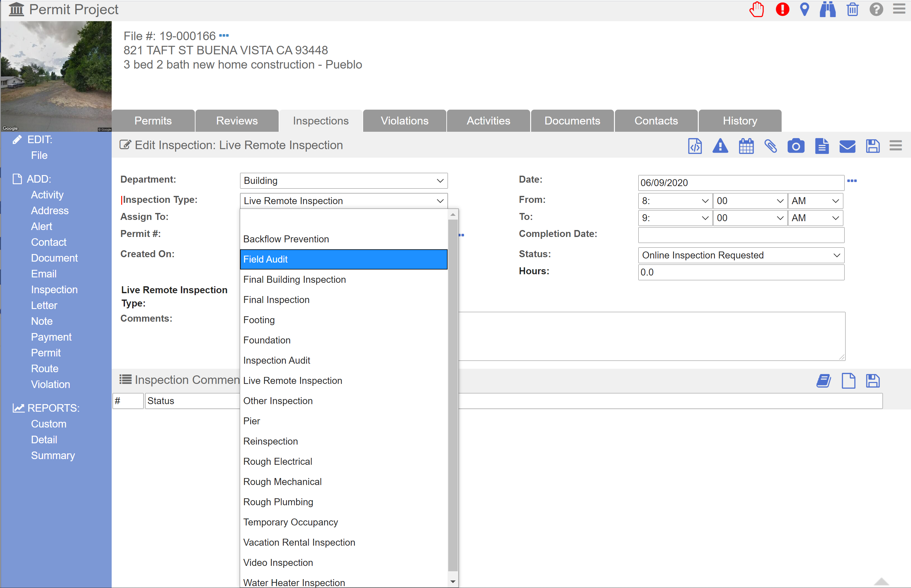
Task: Open the From hour dropdown
Action: click(x=674, y=201)
